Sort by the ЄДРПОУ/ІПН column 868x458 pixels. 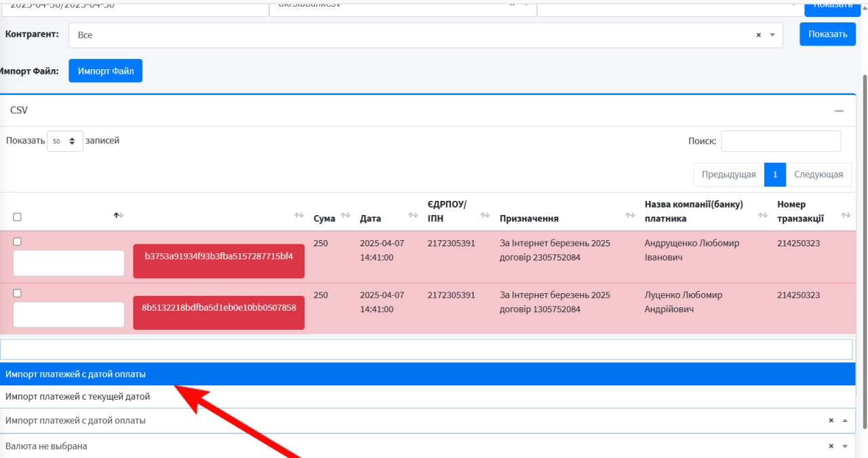[485, 215]
